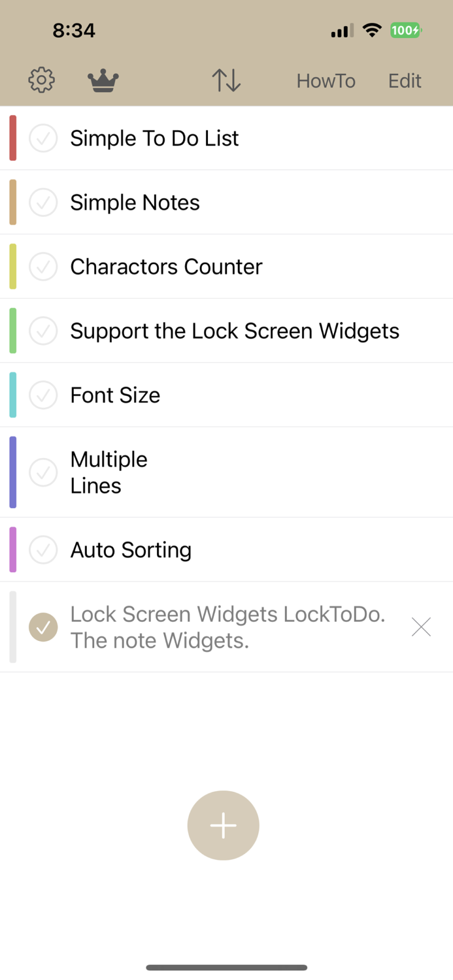Dismiss the completed note with the X icon
453x980 pixels.
[x=420, y=627]
